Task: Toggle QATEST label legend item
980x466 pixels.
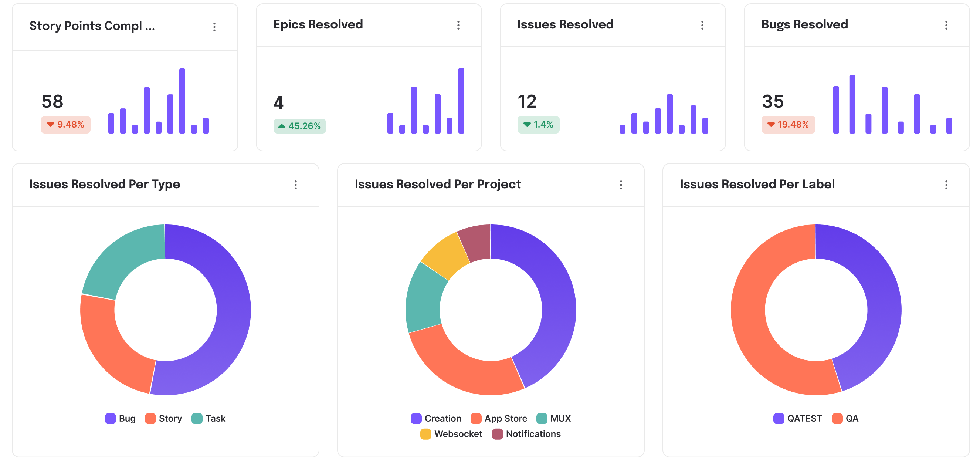Action: (797, 418)
